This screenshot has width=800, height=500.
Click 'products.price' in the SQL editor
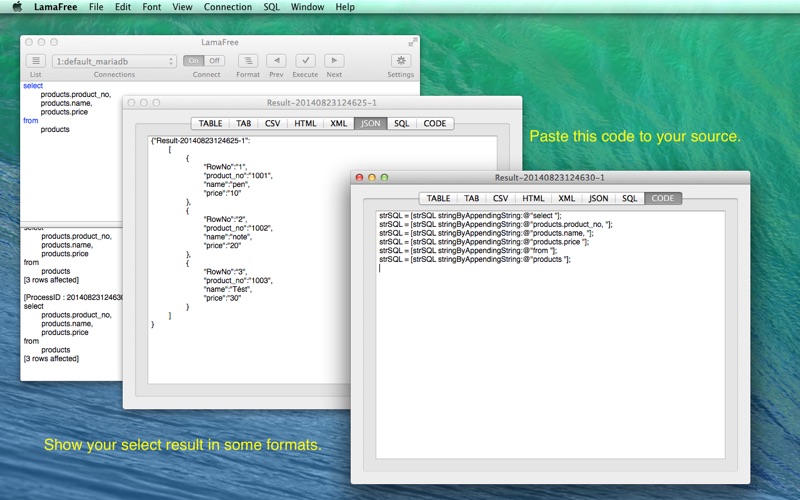(64, 112)
